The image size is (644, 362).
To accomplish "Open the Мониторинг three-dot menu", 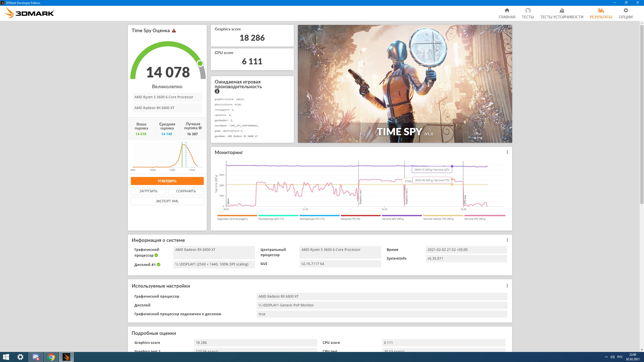I will click(x=507, y=152).
